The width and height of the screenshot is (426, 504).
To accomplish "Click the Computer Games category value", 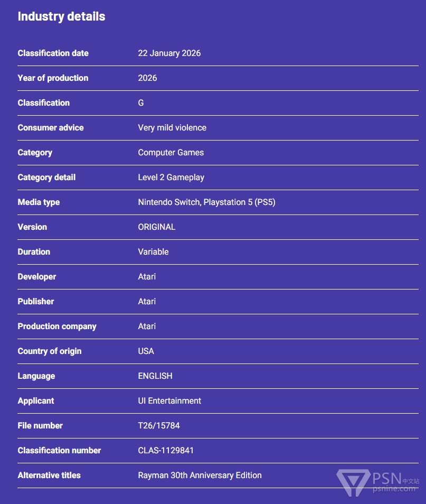I will point(171,153).
